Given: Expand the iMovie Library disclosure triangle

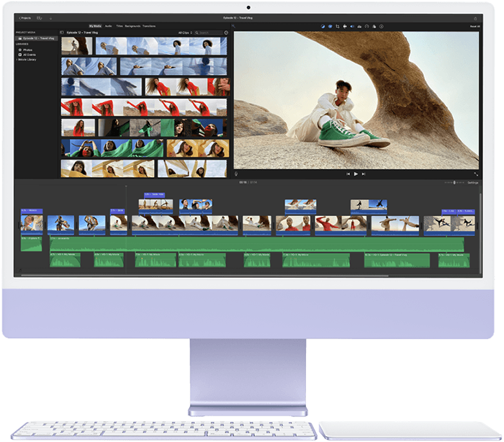Looking at the screenshot, I should 17,59.
